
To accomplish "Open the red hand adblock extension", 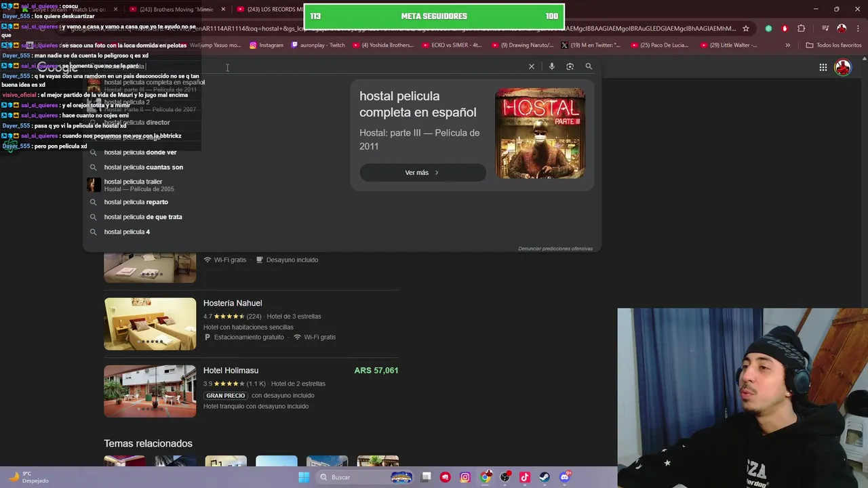I will click(785, 28).
